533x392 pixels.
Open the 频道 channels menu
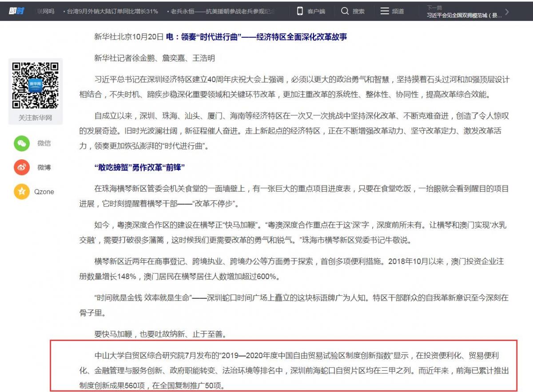[x=398, y=12]
